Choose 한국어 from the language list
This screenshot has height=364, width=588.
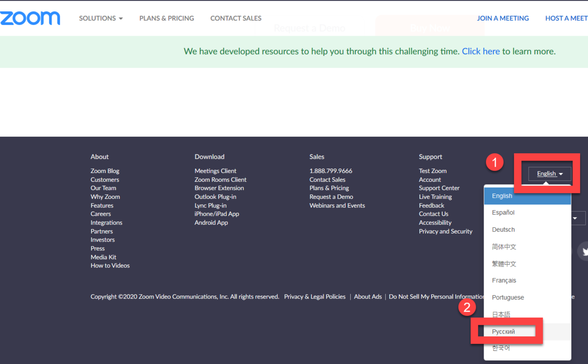click(x=528, y=348)
